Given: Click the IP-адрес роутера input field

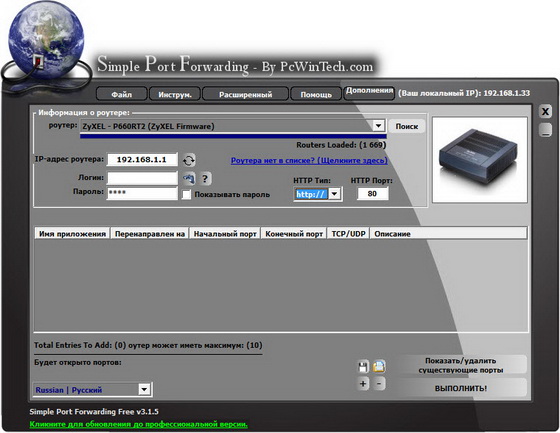Looking at the screenshot, I should tap(142, 159).
